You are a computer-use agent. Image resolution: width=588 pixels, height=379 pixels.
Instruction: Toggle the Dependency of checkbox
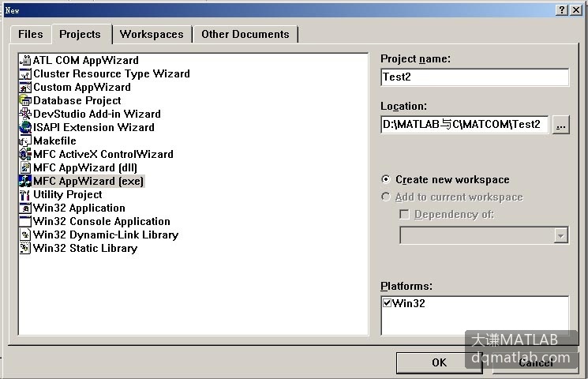(404, 214)
